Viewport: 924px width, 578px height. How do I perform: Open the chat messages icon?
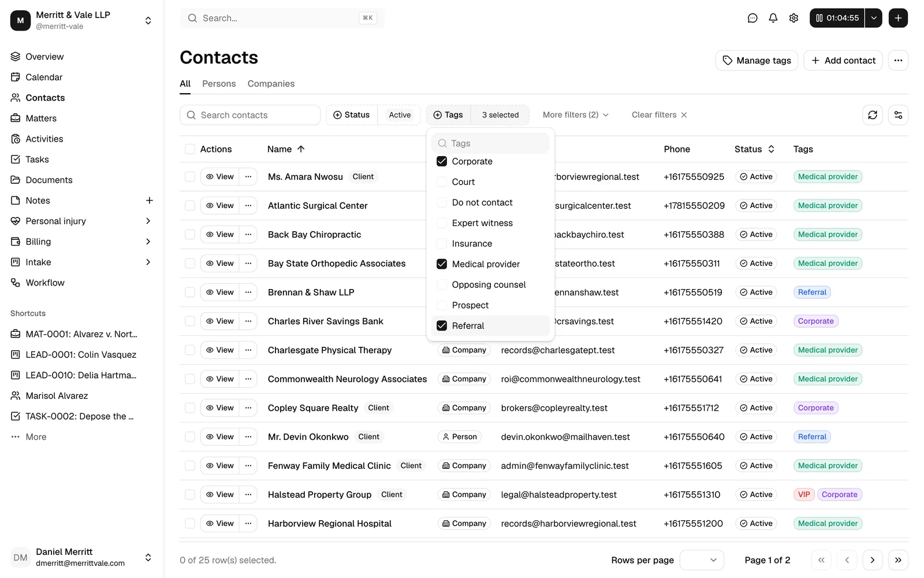[752, 18]
